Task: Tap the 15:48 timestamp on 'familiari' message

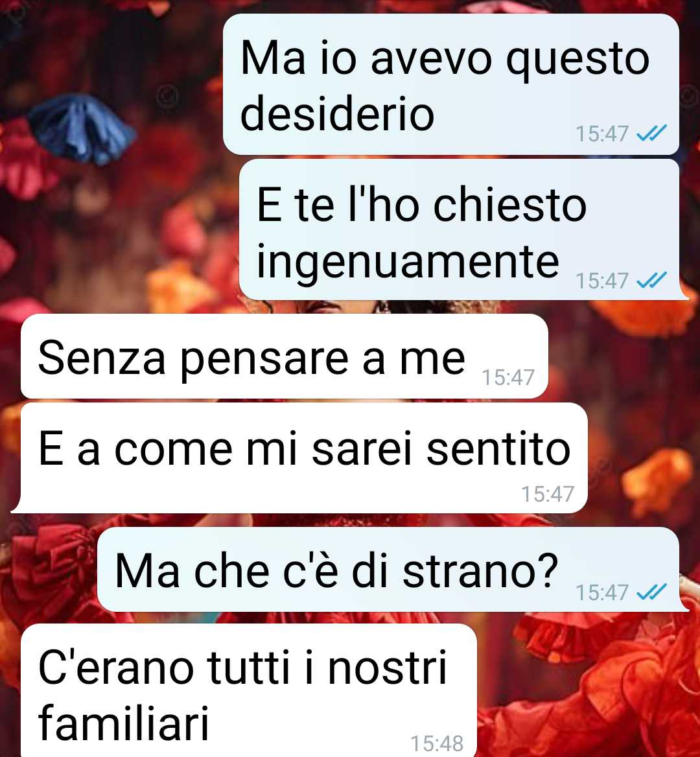Action: 437,743
